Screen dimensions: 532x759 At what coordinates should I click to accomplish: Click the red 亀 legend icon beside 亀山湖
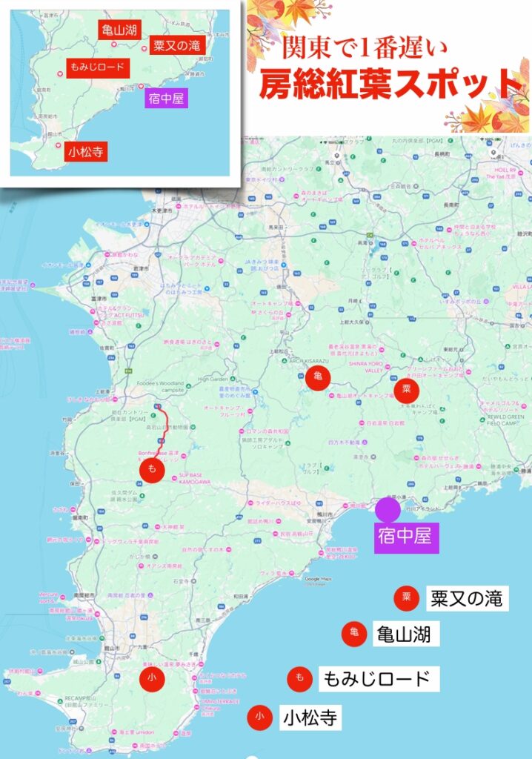[x=354, y=634]
